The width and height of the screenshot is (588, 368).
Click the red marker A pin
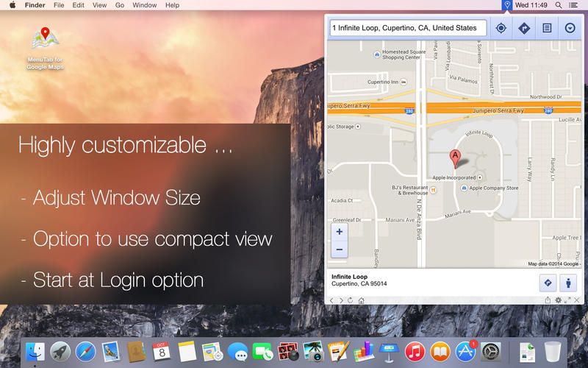(x=455, y=158)
